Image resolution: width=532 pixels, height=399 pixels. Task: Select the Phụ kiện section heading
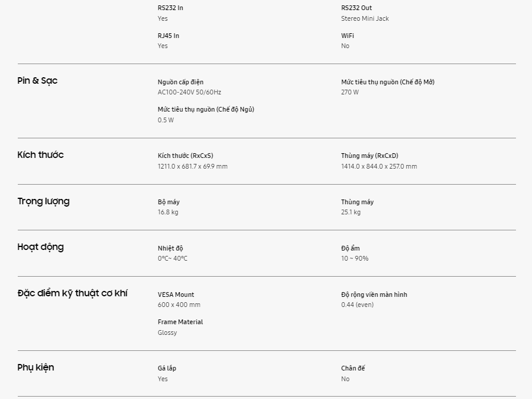click(x=36, y=368)
